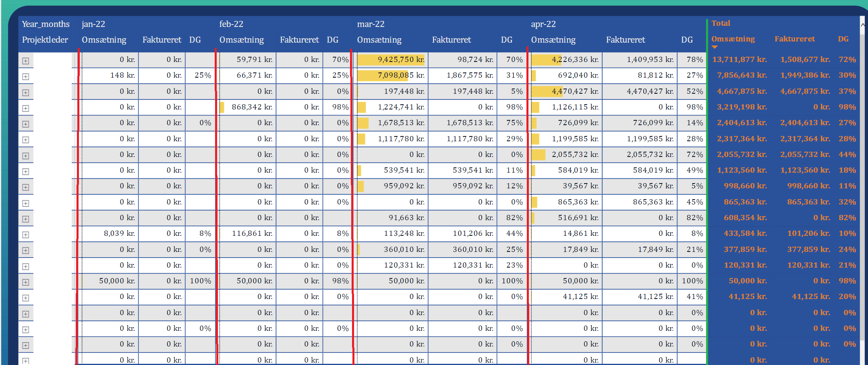Expand the row with total 2,404,613 kr.

[26, 124]
